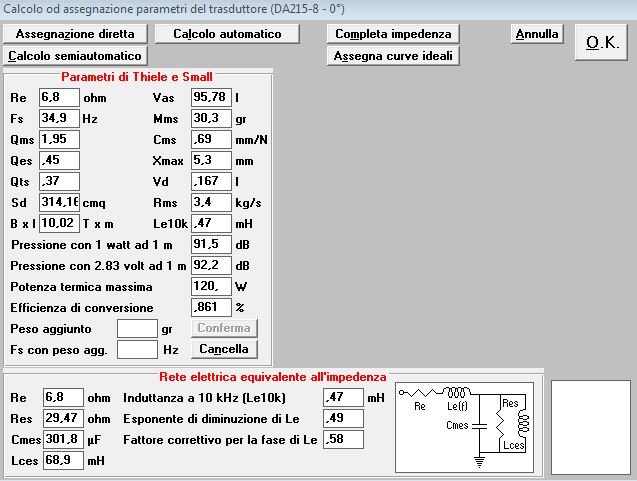The width and height of the screenshot is (637, 481).
Task: Select the Qts field showing ,37
Action: click(59, 182)
